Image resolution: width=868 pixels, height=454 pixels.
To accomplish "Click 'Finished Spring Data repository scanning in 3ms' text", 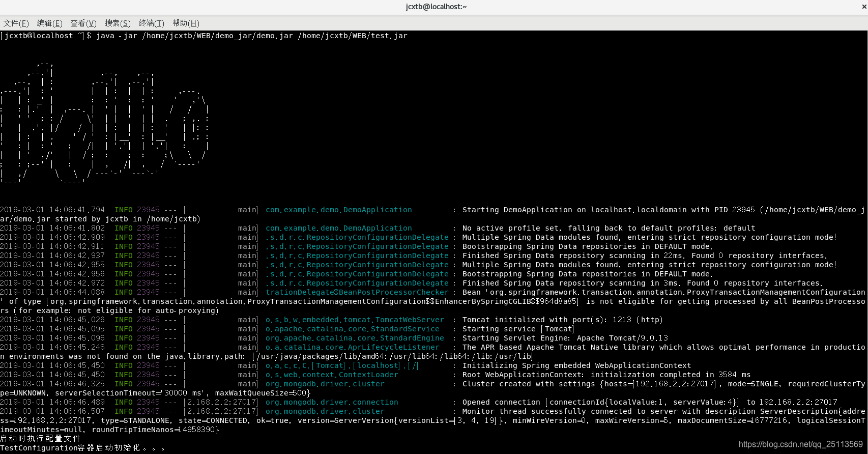I will coord(572,283).
